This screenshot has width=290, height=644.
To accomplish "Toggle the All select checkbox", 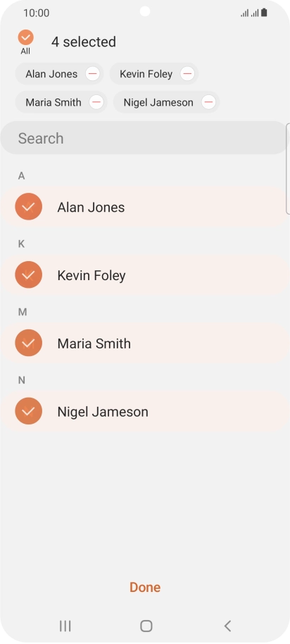I will click(x=25, y=37).
